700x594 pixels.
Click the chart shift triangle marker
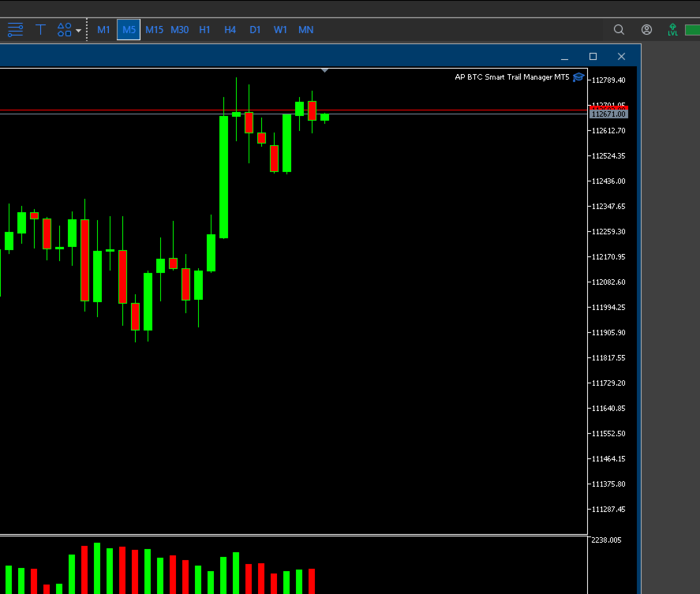(325, 70)
